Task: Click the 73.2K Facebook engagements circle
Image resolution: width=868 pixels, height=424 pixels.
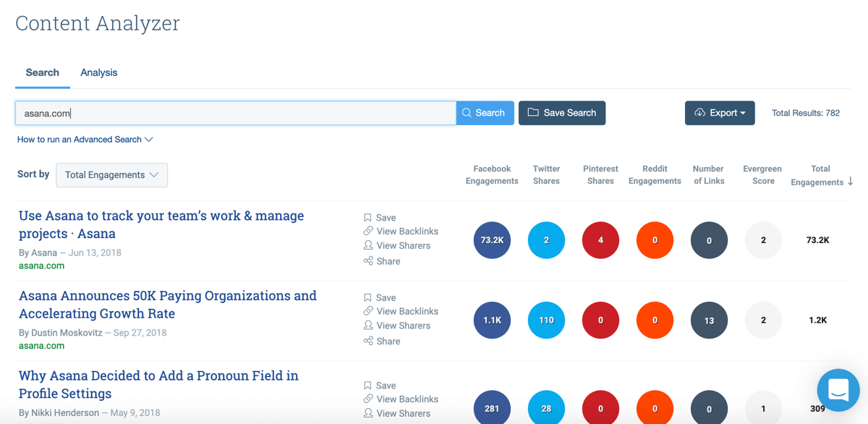Action: [492, 240]
